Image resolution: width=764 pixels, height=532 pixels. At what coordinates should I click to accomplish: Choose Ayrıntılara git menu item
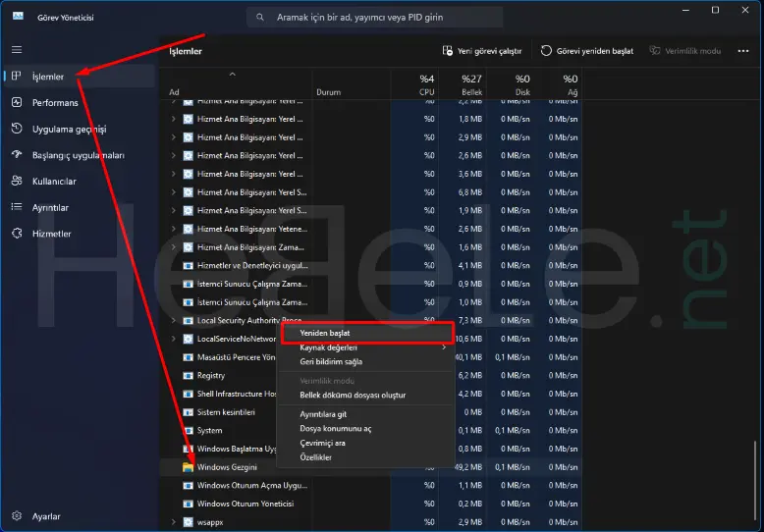click(x=366, y=414)
